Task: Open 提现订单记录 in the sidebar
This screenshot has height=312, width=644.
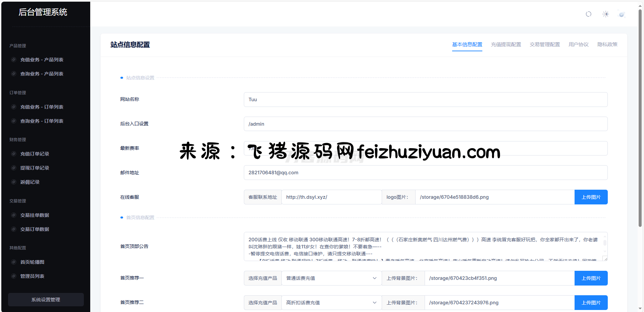Action: [x=35, y=168]
